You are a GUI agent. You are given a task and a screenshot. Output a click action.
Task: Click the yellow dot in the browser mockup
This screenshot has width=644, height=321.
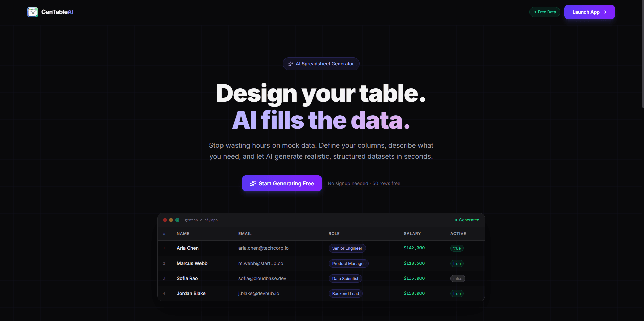point(171,220)
